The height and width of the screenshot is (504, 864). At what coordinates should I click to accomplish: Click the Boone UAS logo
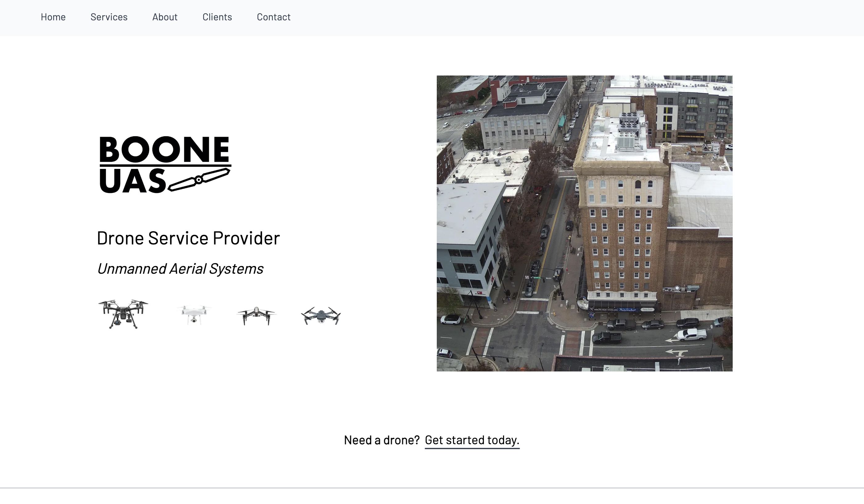tap(165, 165)
